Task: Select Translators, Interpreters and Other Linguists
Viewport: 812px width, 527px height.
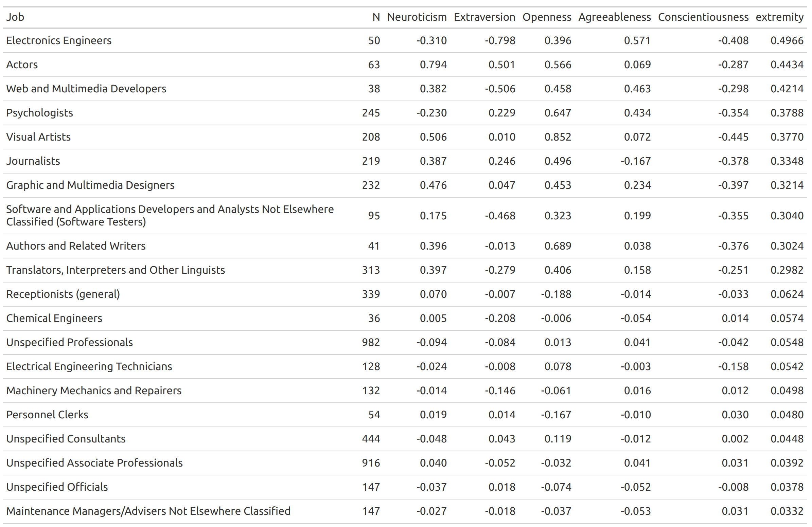Action: [x=115, y=270]
